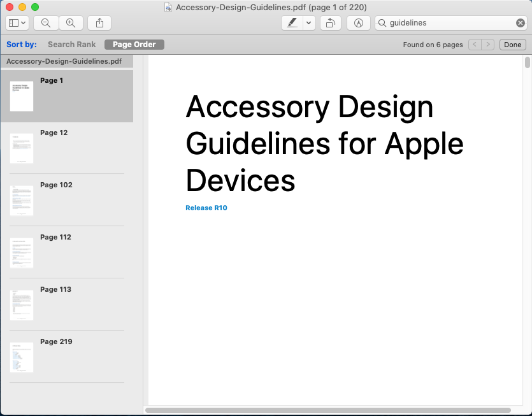This screenshot has height=416, width=532.
Task: Click the Sort by label
Action: (22, 45)
